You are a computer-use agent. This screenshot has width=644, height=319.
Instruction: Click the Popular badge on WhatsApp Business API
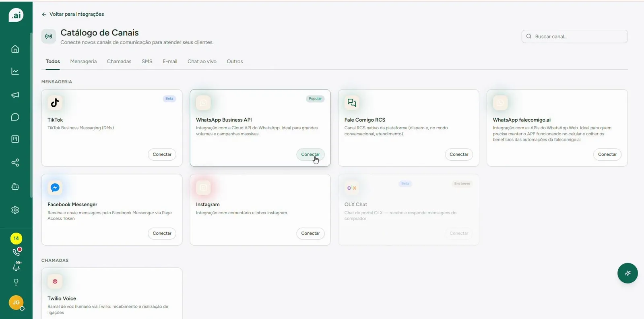tap(315, 99)
